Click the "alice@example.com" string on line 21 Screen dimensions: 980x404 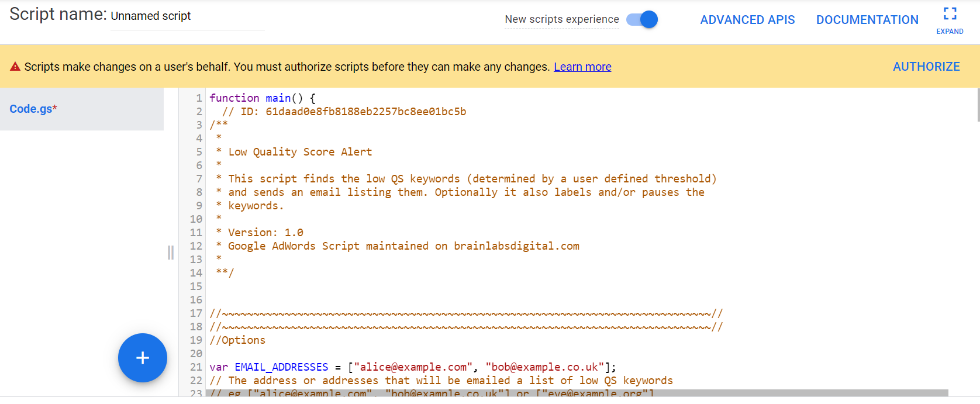413,367
